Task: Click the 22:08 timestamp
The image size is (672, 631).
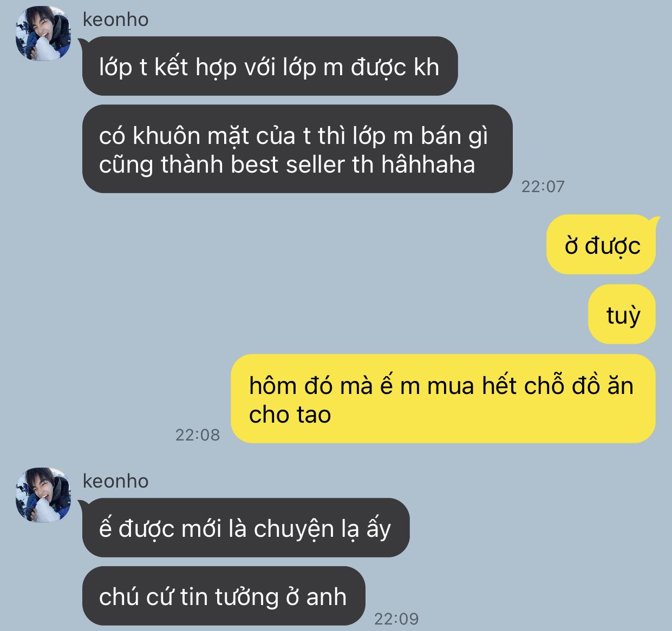Action: pyautogui.click(x=198, y=435)
